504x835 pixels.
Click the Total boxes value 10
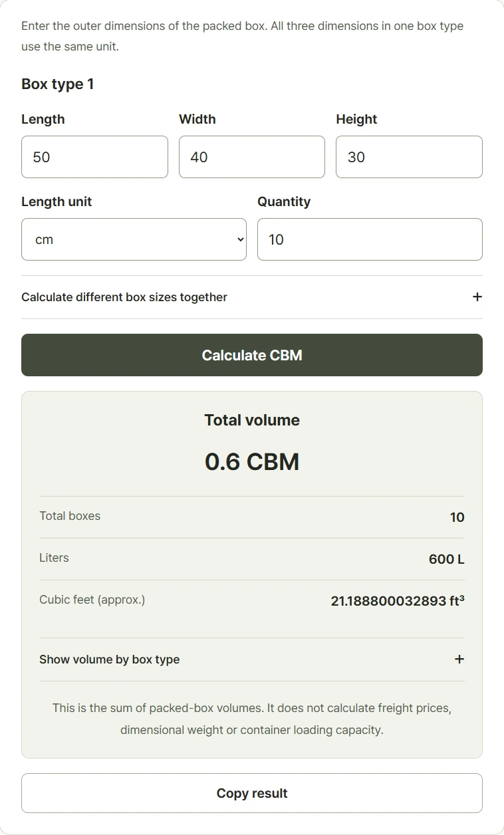(x=457, y=517)
